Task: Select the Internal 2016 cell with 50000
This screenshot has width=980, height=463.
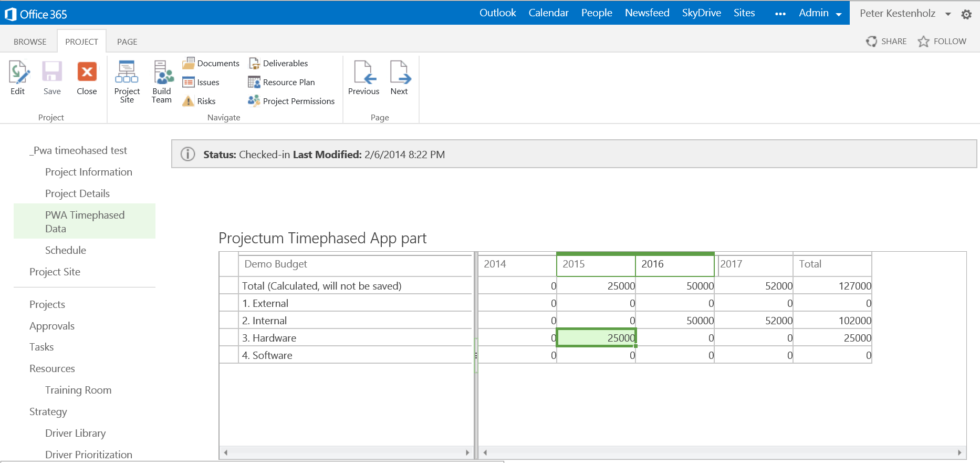Action: pos(675,321)
